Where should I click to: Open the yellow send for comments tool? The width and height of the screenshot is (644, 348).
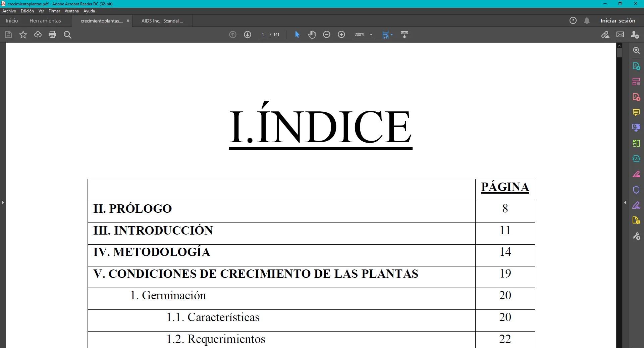[x=636, y=220]
